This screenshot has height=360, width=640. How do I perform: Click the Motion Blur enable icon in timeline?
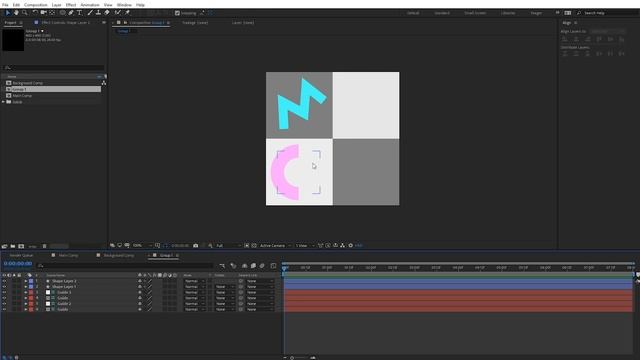(262, 266)
